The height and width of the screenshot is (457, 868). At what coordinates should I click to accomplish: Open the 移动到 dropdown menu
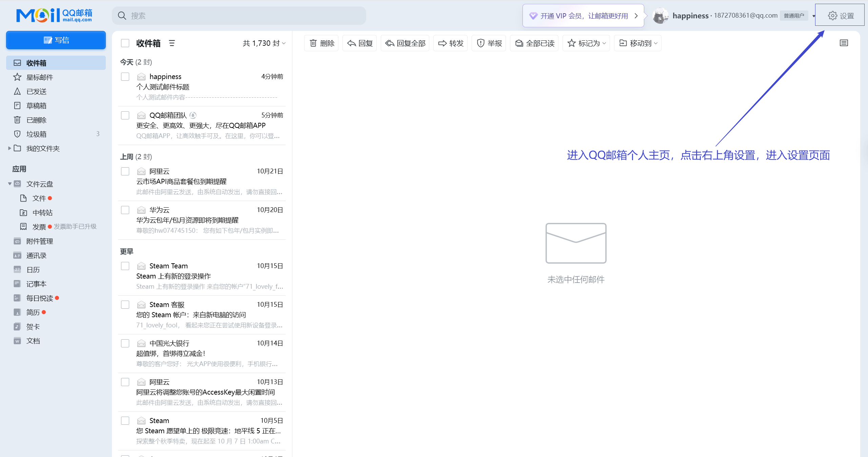pyautogui.click(x=638, y=43)
